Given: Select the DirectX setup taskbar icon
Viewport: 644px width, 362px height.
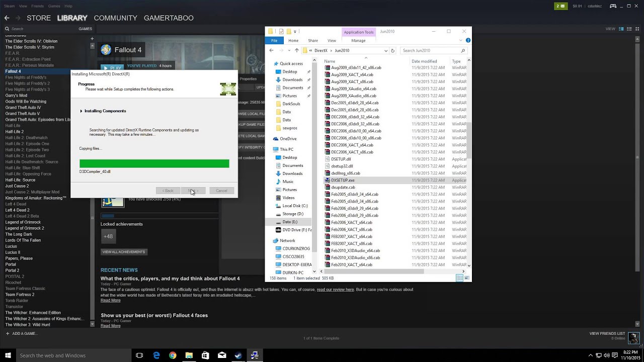Looking at the screenshot, I should point(255,355).
